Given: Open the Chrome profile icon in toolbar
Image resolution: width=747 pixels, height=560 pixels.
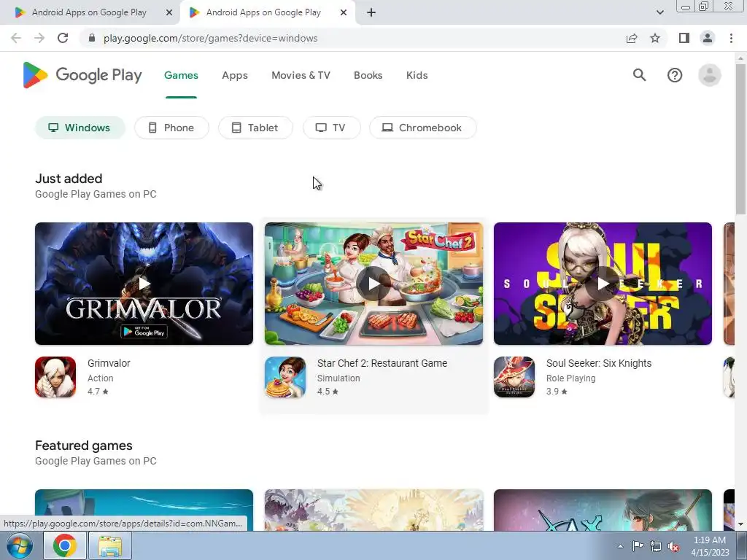Looking at the screenshot, I should point(708,38).
